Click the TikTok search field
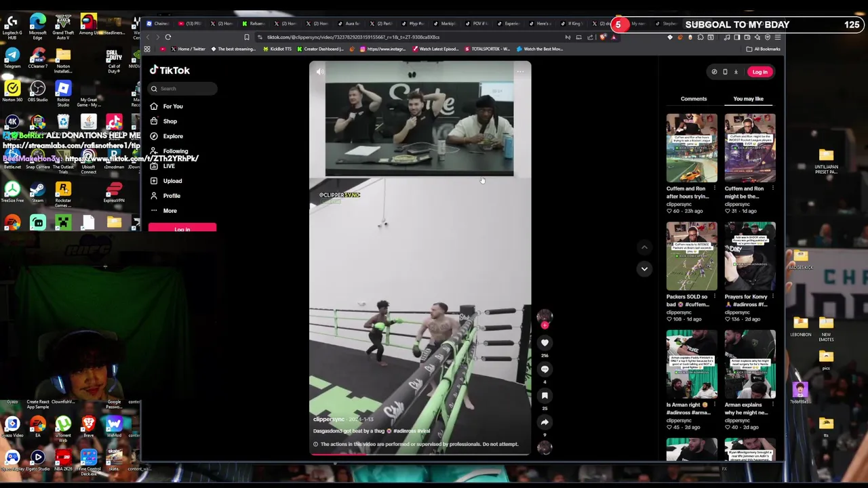The height and width of the screenshot is (488, 868). (183, 88)
